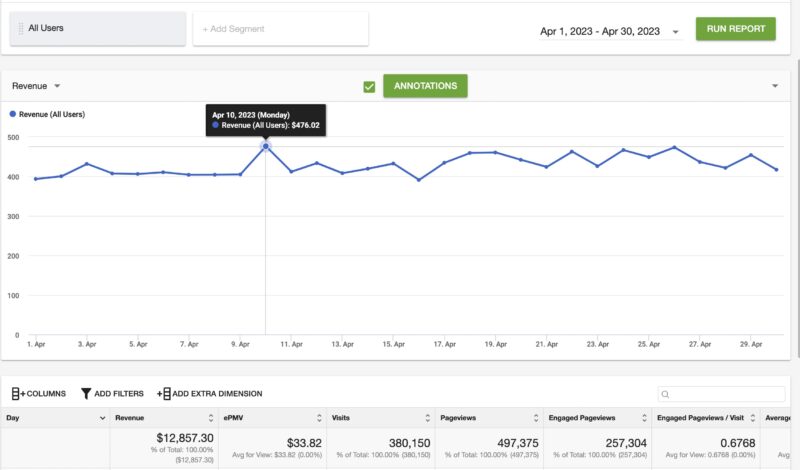Open ADD FILTERS funnel icon
The height and width of the screenshot is (470, 800).
point(86,394)
